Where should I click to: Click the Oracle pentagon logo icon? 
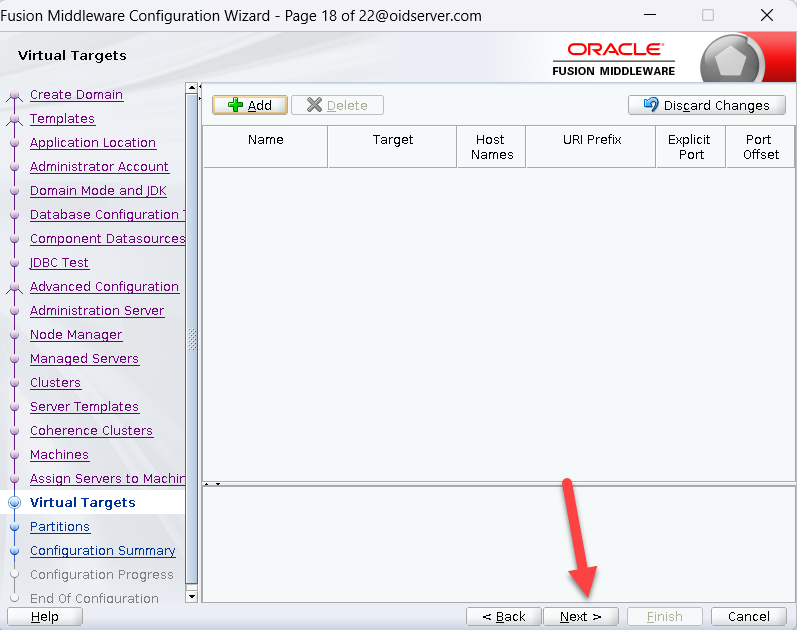[x=733, y=62]
